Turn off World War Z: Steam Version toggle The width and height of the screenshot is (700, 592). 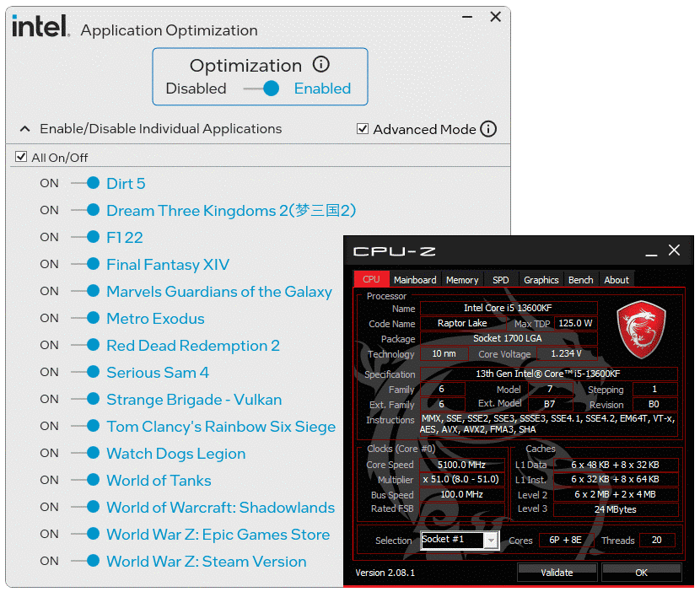(86, 561)
